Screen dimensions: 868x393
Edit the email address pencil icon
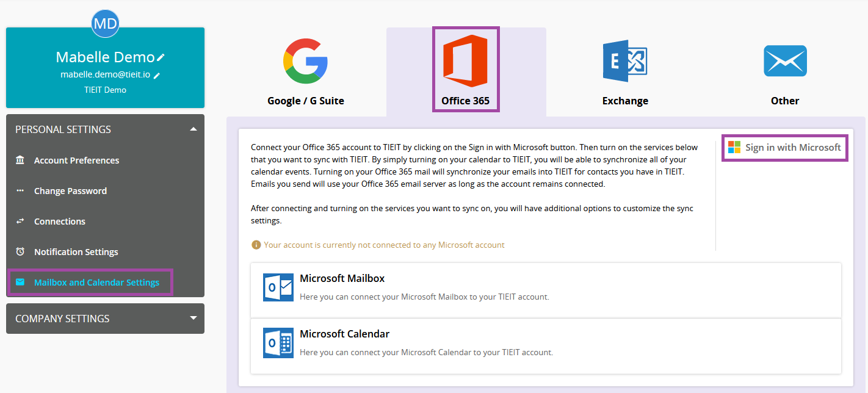[157, 75]
